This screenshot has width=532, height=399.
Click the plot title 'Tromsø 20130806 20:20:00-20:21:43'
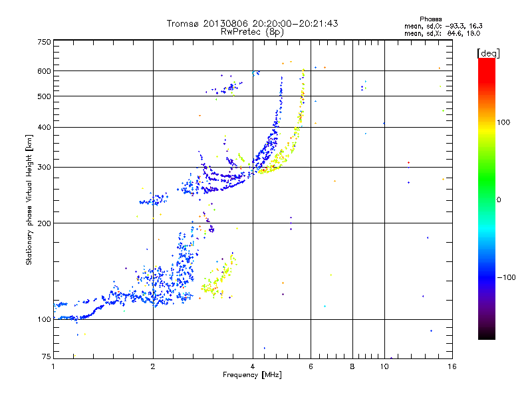pyautogui.click(x=252, y=23)
